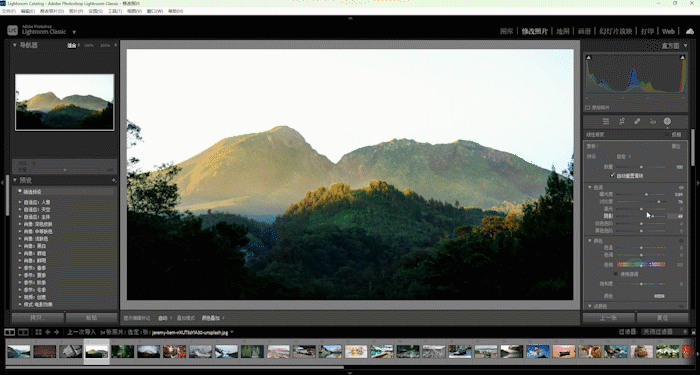
Task: Expand the 自适应: 天空 preset group
Action: pyautogui.click(x=20, y=209)
